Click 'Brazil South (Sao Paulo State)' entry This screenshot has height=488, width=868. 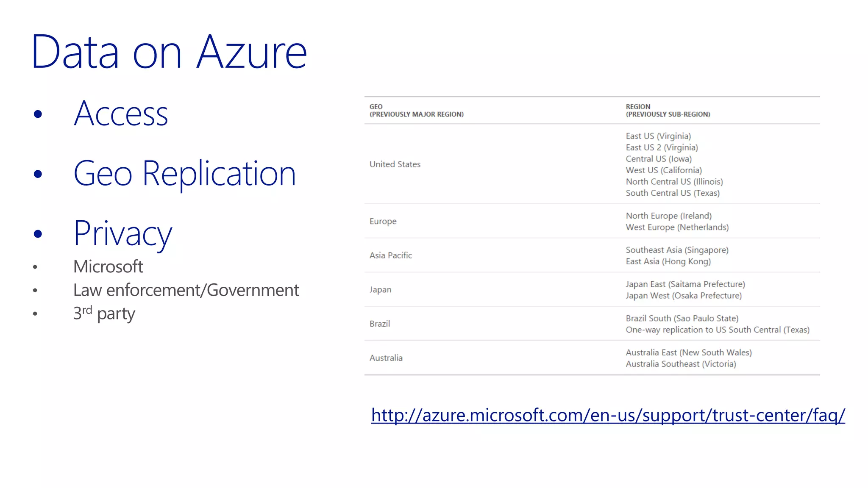(x=682, y=319)
